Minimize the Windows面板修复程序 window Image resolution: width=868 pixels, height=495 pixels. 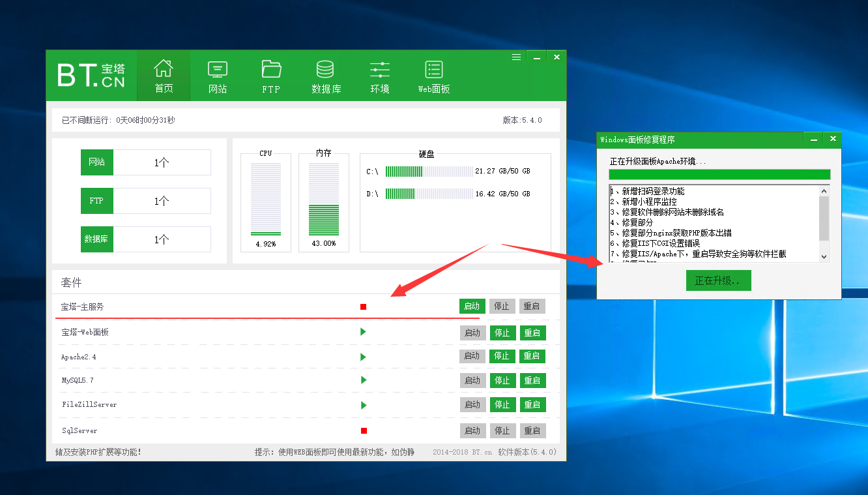(x=813, y=139)
